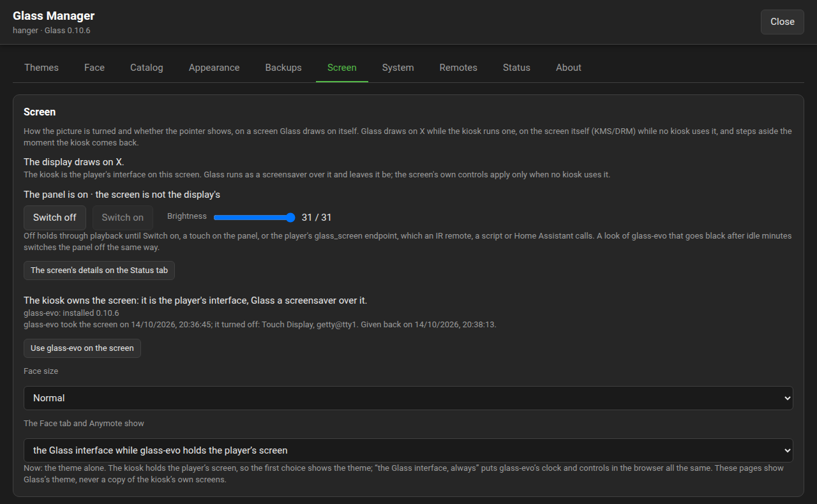Go to the About tab
Image resolution: width=817 pixels, height=504 pixels.
[569, 68]
